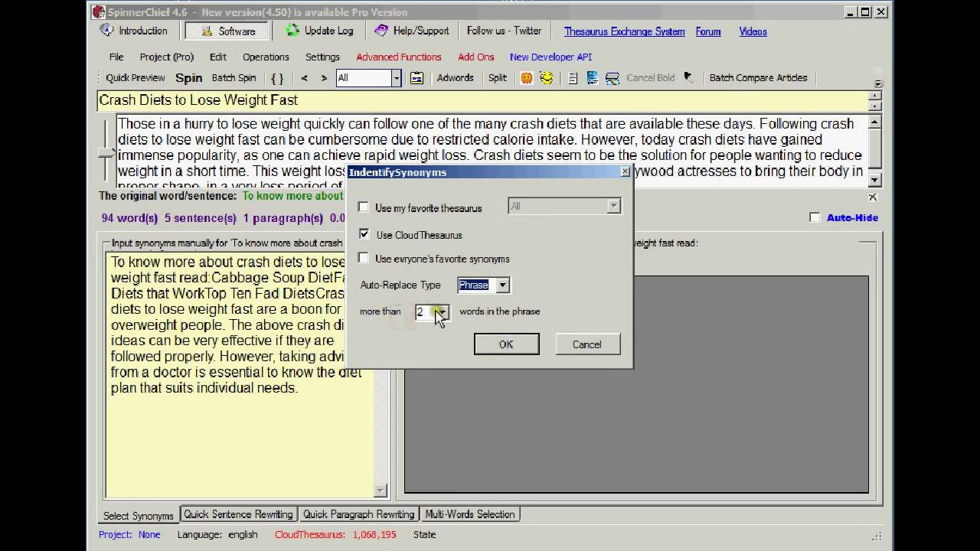980x551 pixels.
Task: Click OK in the synonyms dialog
Action: point(506,344)
